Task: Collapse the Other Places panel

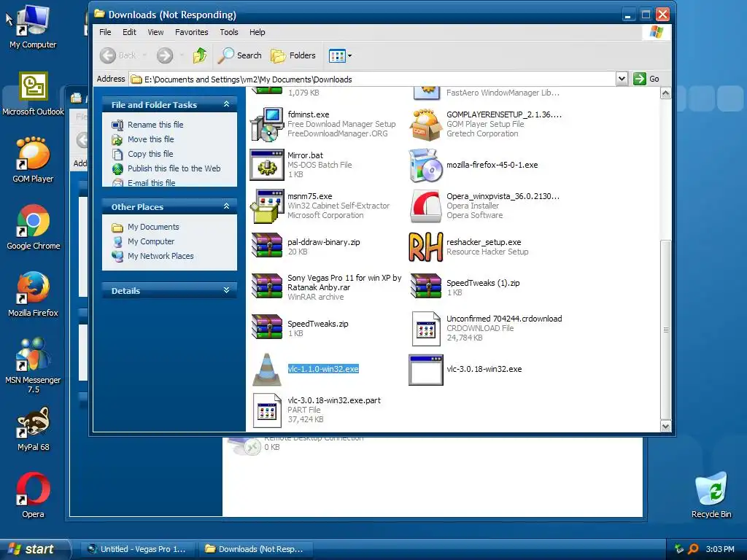Action: (x=226, y=206)
